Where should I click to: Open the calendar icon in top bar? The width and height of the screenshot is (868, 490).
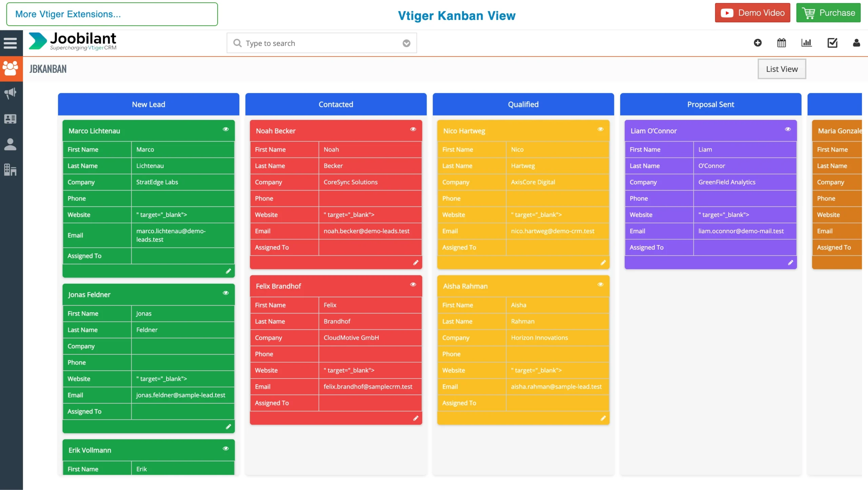[x=781, y=43]
